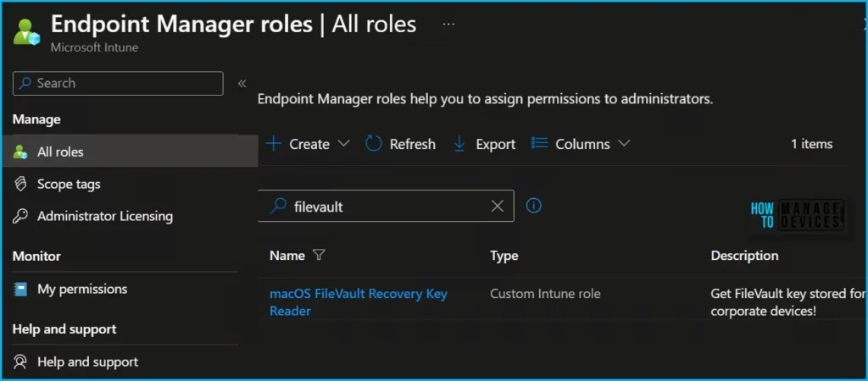
Task: Sort by the Description column header
Action: pos(744,256)
